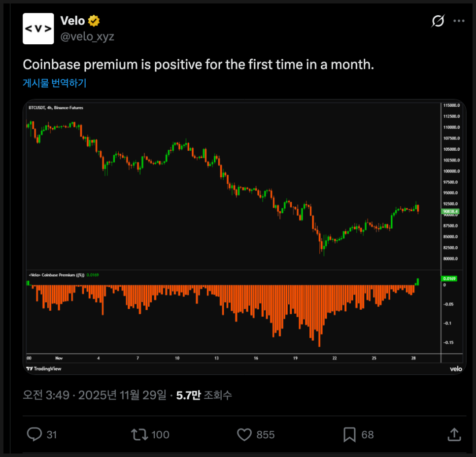Click the velo watermark in chart corner

coord(455,368)
